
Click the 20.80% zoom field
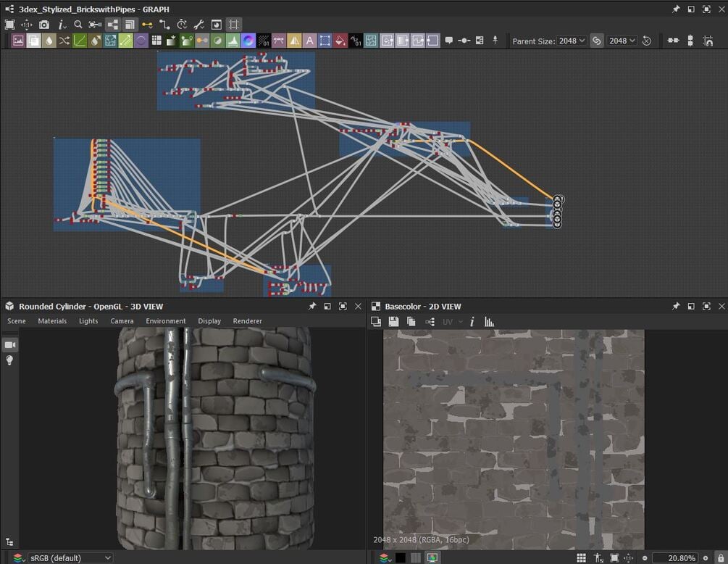[x=674, y=557]
